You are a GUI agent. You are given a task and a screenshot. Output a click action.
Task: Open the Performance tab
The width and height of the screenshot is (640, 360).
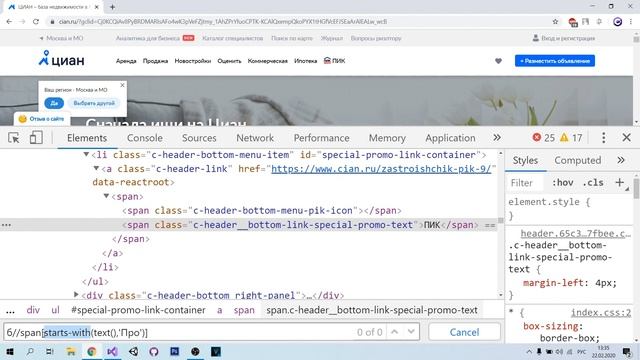point(321,138)
